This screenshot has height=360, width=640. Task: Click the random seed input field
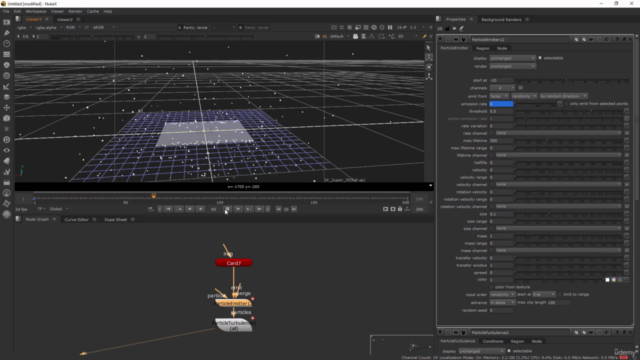[x=501, y=310]
